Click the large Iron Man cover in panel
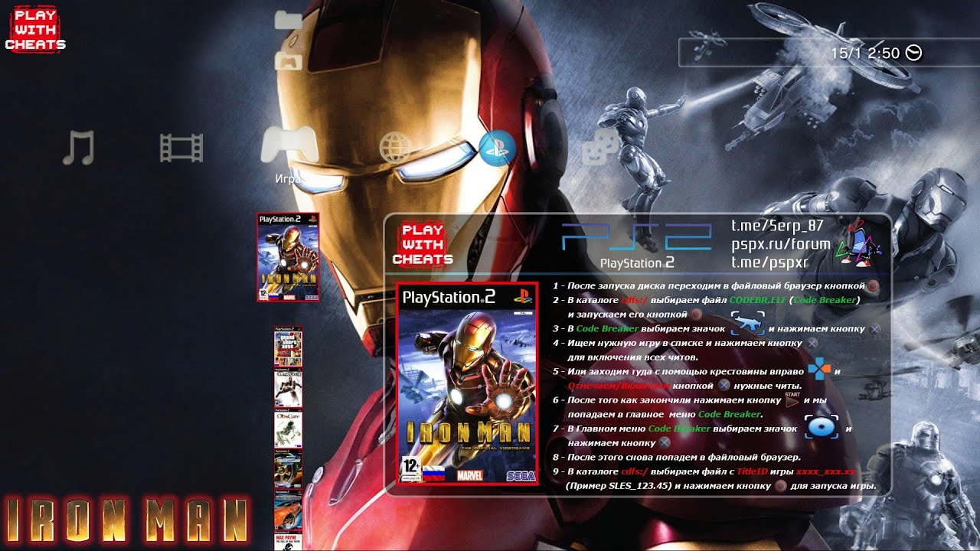The image size is (980, 551). tap(467, 384)
